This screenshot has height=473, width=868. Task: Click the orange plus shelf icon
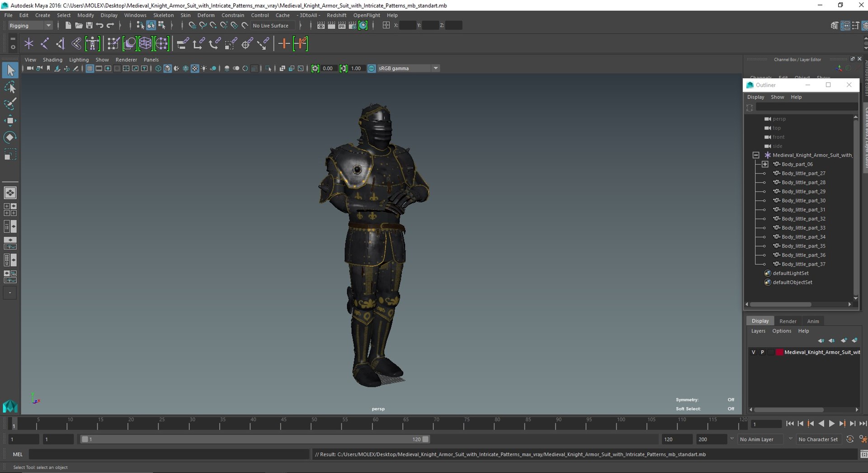pos(284,43)
